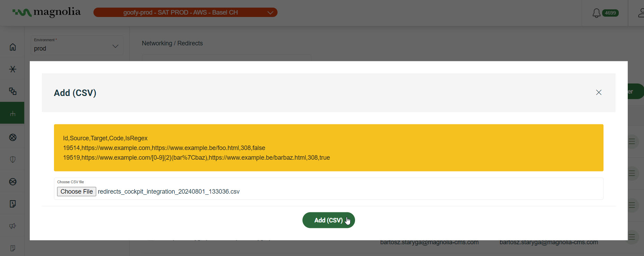Viewport: 644px width, 256px height.
Task: Click the magnolia logo
Action: coord(46,12)
